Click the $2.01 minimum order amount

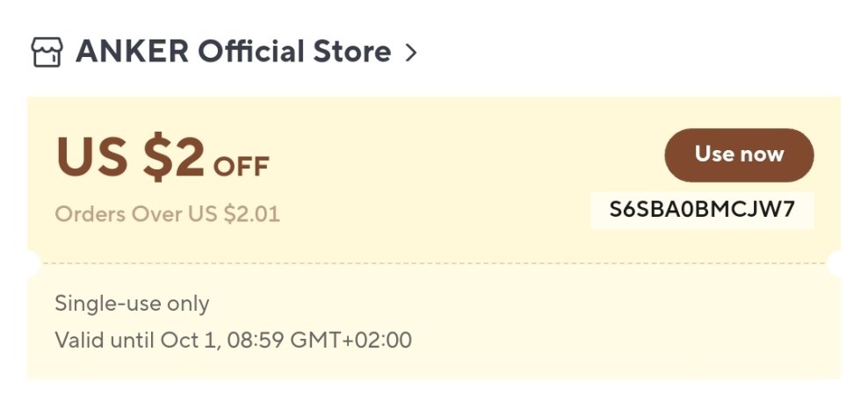coord(251,214)
